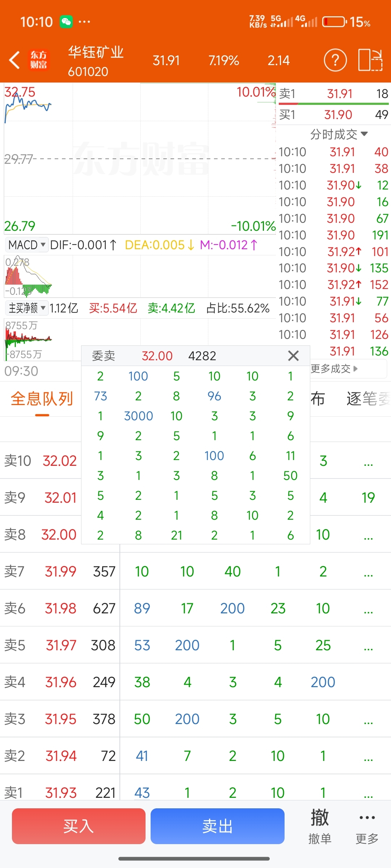The image size is (391, 868).
Task: Tap 357 volume on 卖7 row
Action: click(x=104, y=571)
